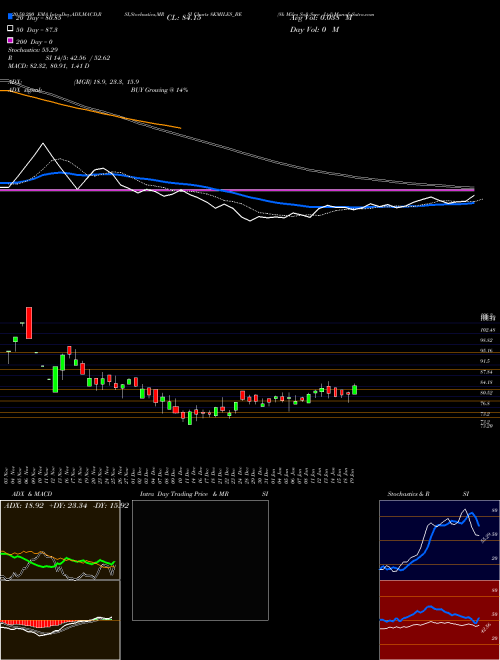This screenshot has width=500, height=660.
Task: Click the 'Day Vol: 0 M' reading
Action: pos(314,29)
